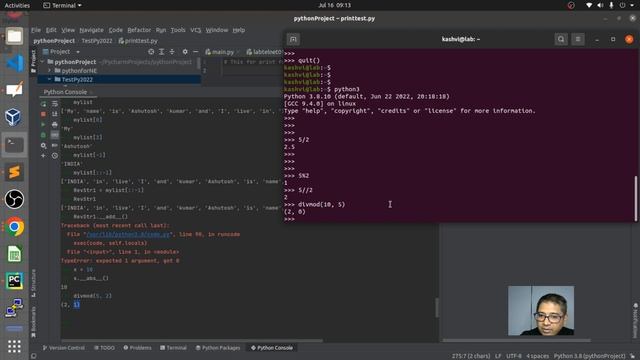This screenshot has height=360, width=640.
Task: Toggle soft-wrap icon in Python console
Action: click(x=55, y=104)
